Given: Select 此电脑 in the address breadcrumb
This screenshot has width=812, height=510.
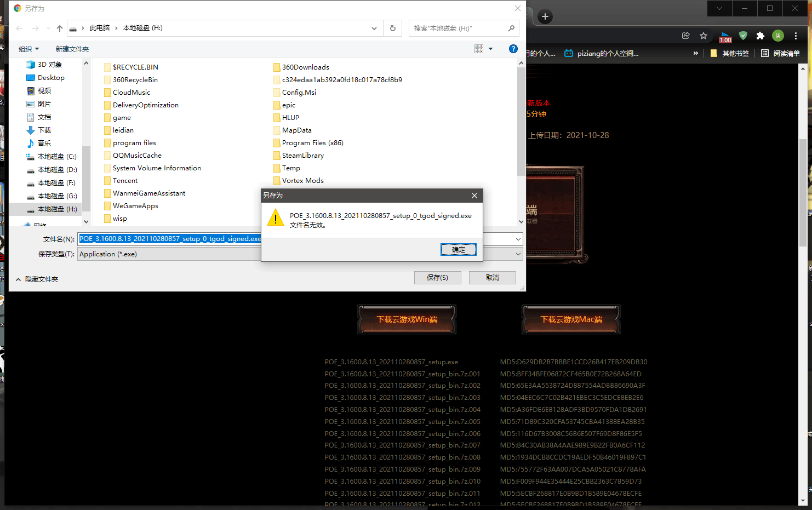Looking at the screenshot, I should [x=100, y=28].
